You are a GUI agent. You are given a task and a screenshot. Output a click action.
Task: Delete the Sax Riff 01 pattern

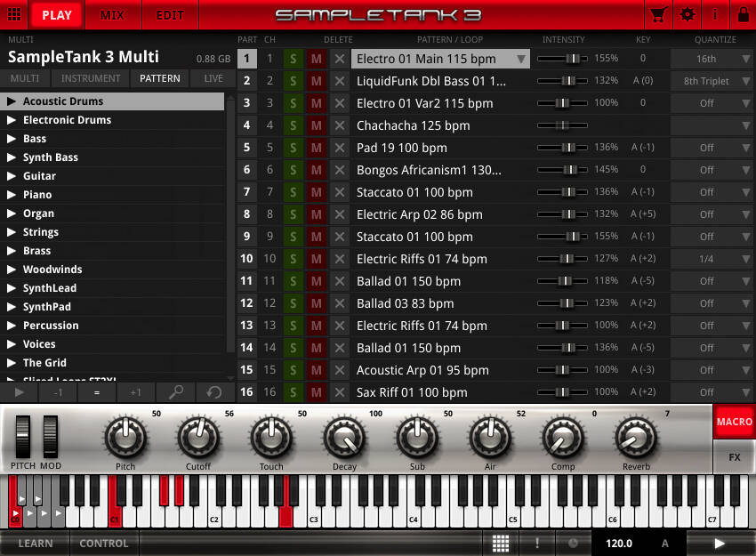[340, 392]
